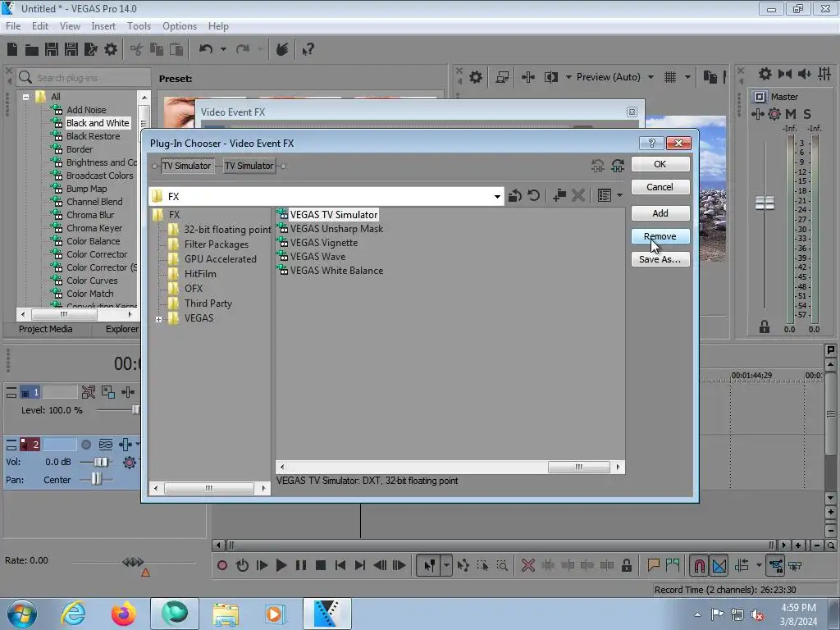Click the Split Screen View icon in preview
This screenshot has height=630, width=840.
pos(550,77)
